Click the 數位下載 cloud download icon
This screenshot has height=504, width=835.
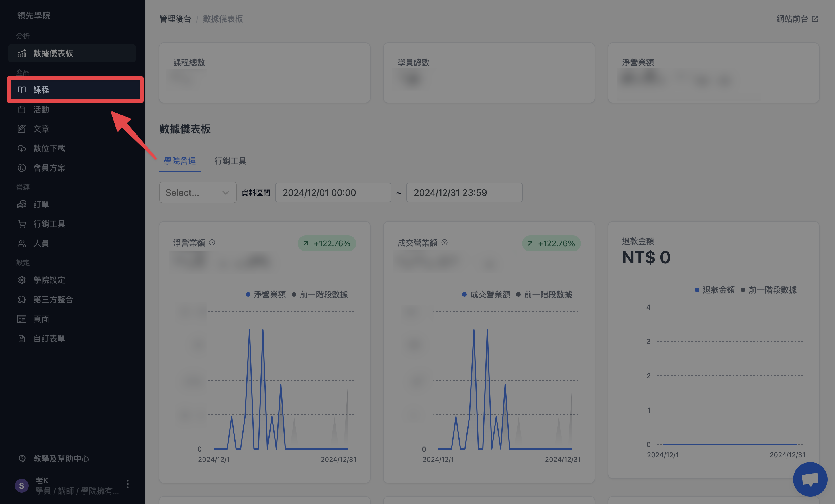click(22, 148)
